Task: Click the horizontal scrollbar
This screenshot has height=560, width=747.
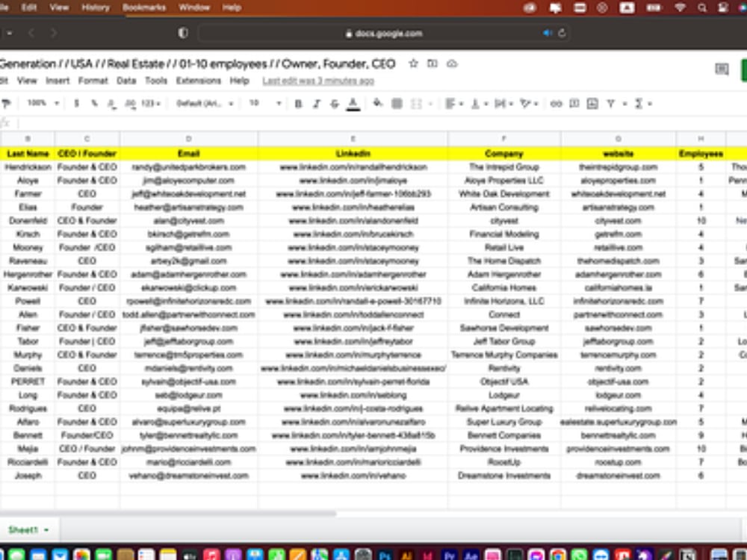Action: (167, 514)
